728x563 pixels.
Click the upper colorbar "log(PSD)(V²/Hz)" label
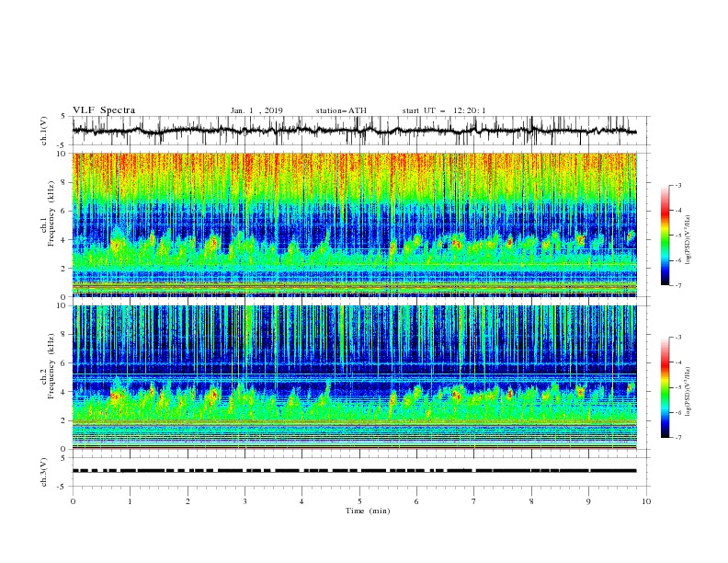688,240
